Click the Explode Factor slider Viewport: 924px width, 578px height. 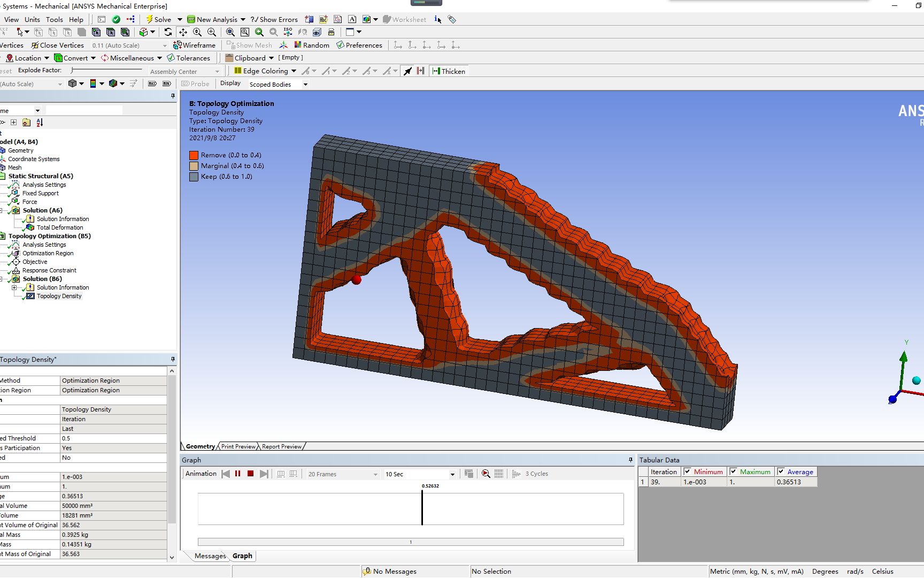(x=107, y=70)
